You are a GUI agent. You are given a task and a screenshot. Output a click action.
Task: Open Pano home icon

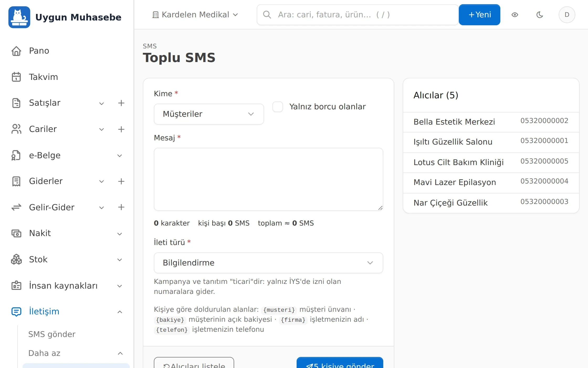coord(16,51)
